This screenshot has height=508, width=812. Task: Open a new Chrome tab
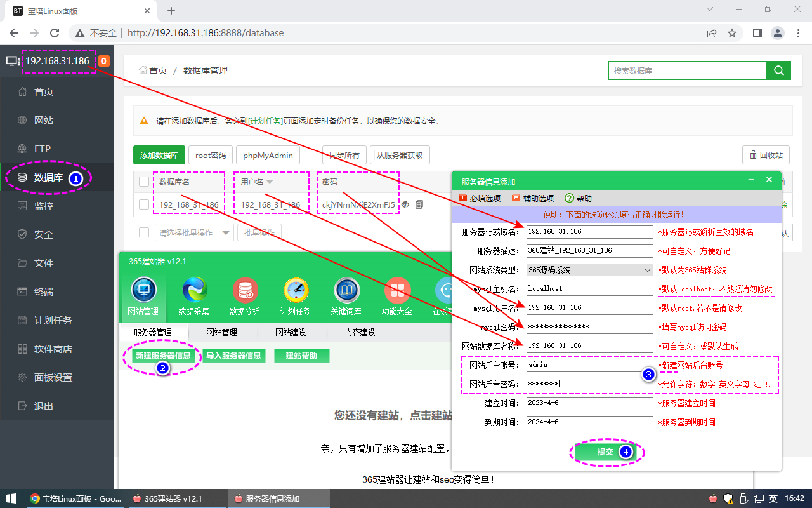tap(171, 11)
